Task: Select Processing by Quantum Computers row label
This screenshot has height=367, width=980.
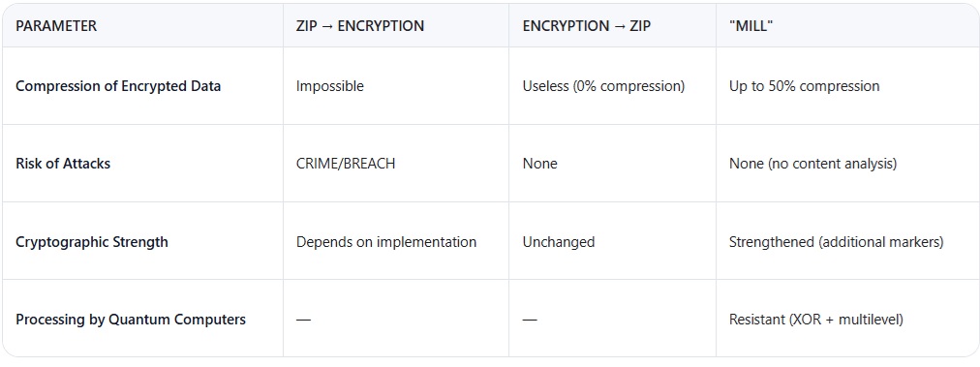Action: [131, 320]
